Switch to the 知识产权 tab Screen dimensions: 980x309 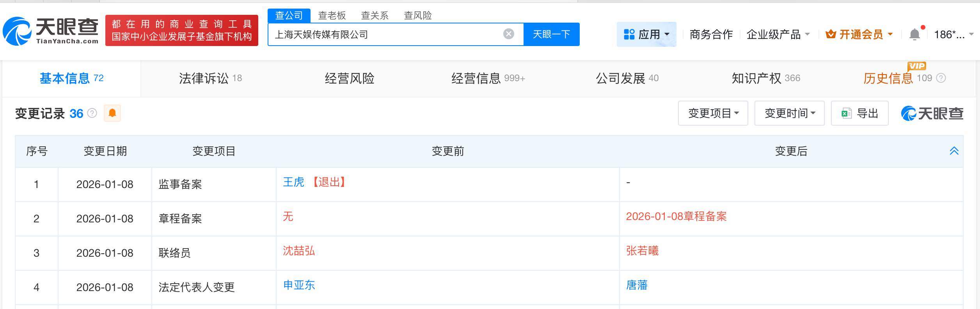point(765,78)
